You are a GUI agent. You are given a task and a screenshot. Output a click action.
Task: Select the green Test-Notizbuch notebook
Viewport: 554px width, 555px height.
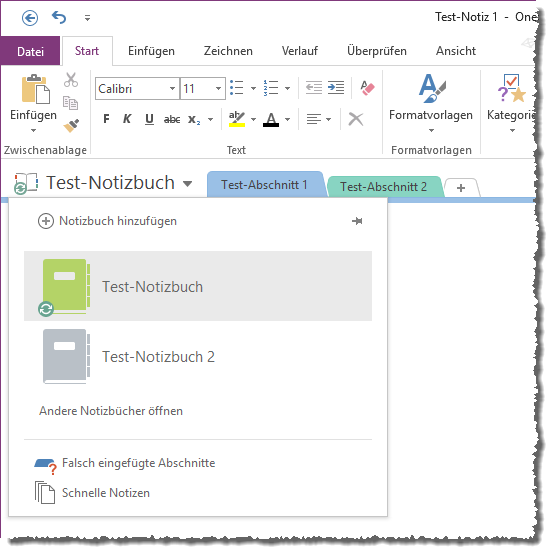click(x=198, y=286)
